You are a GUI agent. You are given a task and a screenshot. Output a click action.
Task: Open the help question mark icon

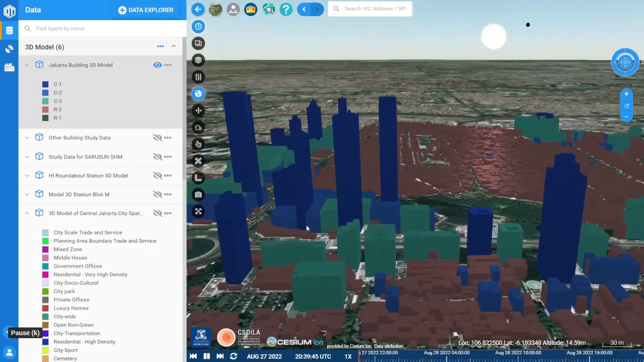pyautogui.click(x=286, y=9)
